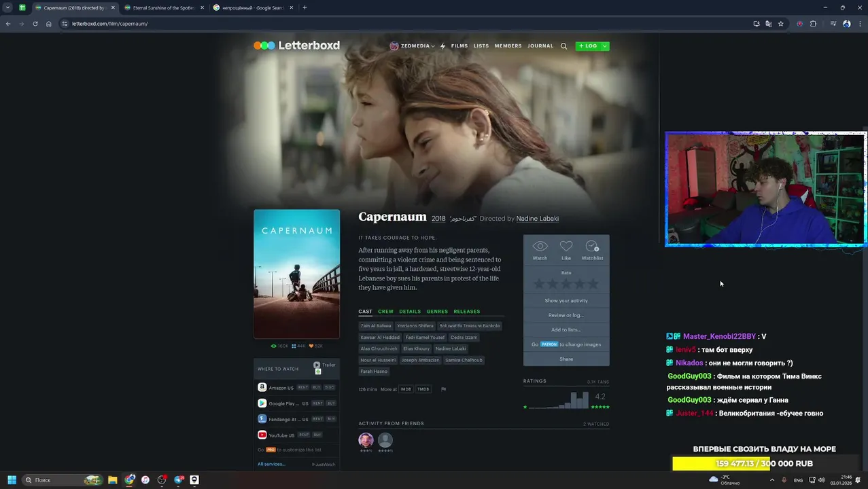
Task: Click the lightning bolt activity icon
Action: [x=442, y=46]
